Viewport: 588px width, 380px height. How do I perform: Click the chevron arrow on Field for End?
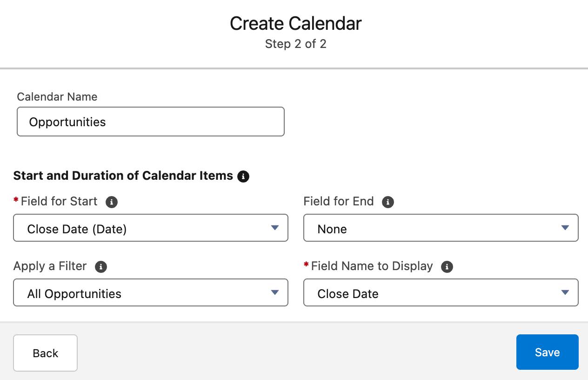(565, 228)
